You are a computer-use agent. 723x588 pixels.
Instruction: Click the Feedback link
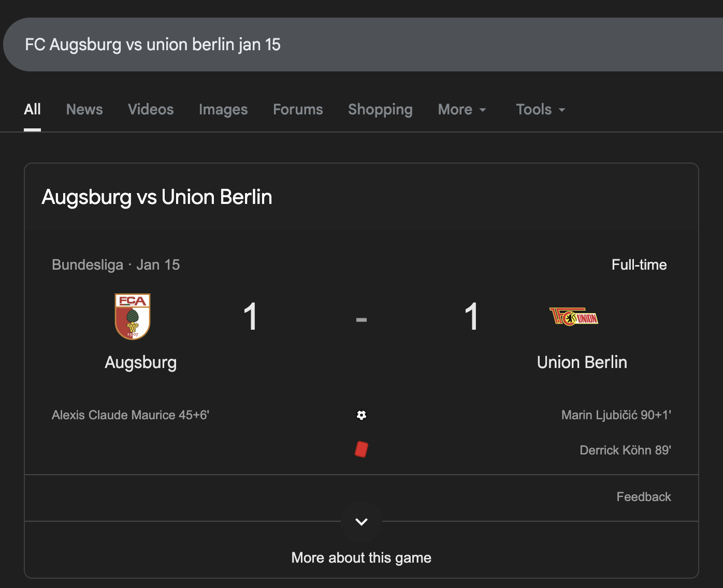(x=643, y=497)
